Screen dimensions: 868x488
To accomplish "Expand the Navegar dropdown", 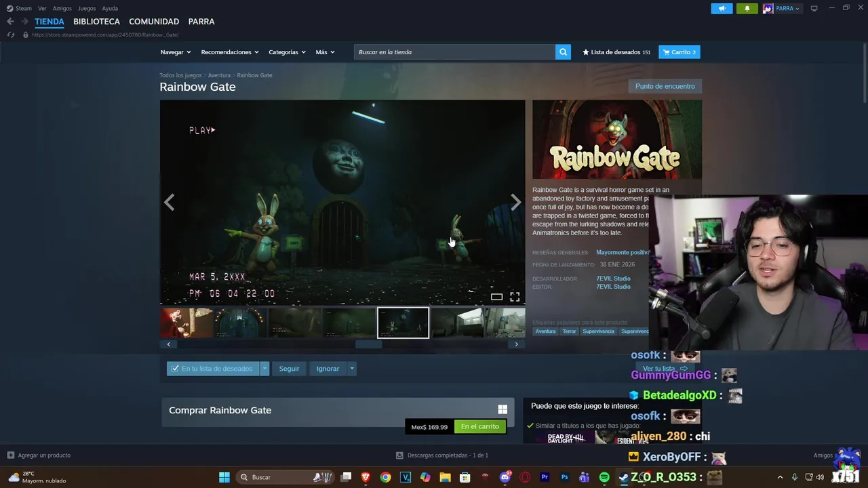I will [176, 52].
